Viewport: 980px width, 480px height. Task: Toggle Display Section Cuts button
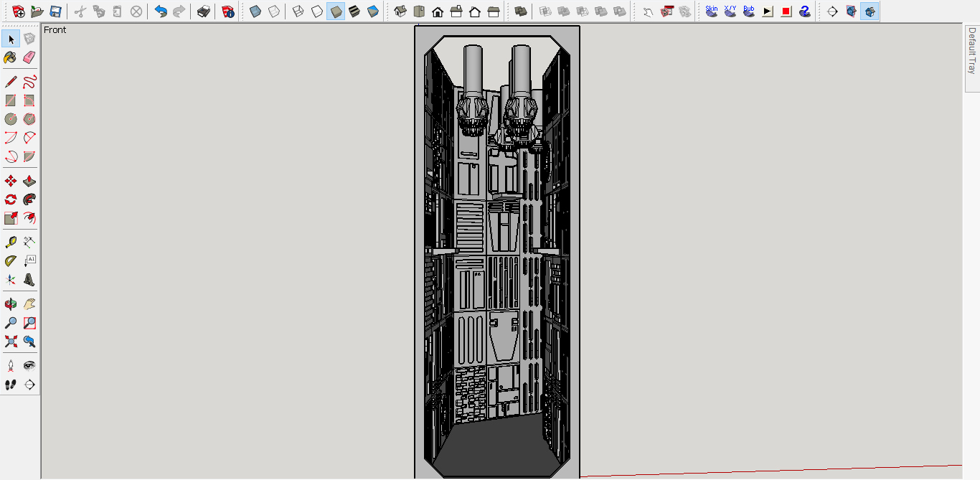point(870,11)
